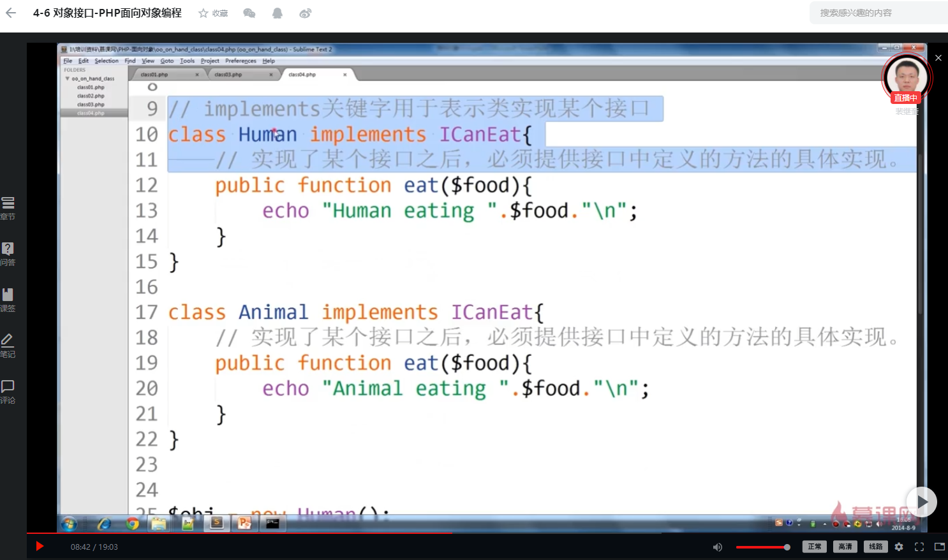Viewport: 948px width, 560px height.
Task: Close the class03.php tab with its x
Action: coord(271,75)
